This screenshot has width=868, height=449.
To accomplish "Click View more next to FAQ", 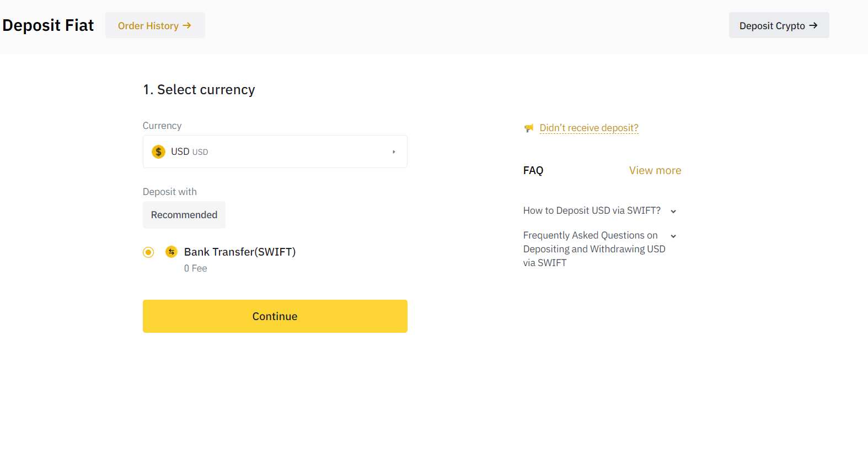I will [655, 170].
